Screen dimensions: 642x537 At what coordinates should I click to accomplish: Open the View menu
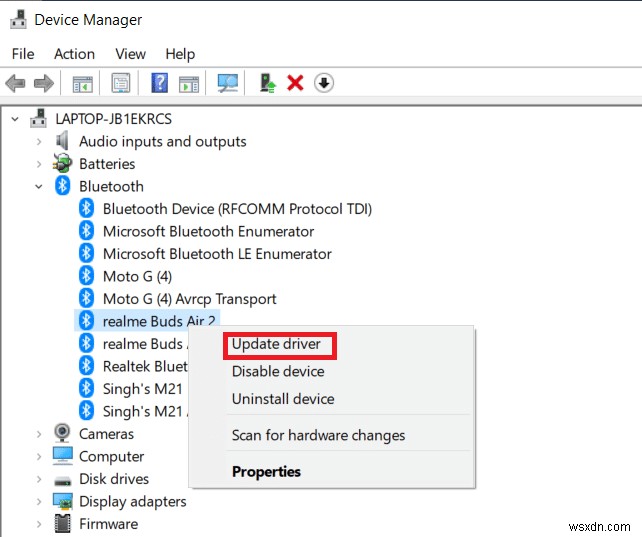(130, 54)
